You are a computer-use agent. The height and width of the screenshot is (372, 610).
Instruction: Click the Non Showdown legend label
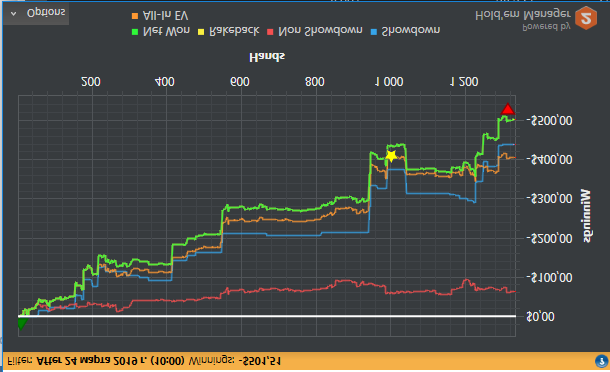[320, 31]
